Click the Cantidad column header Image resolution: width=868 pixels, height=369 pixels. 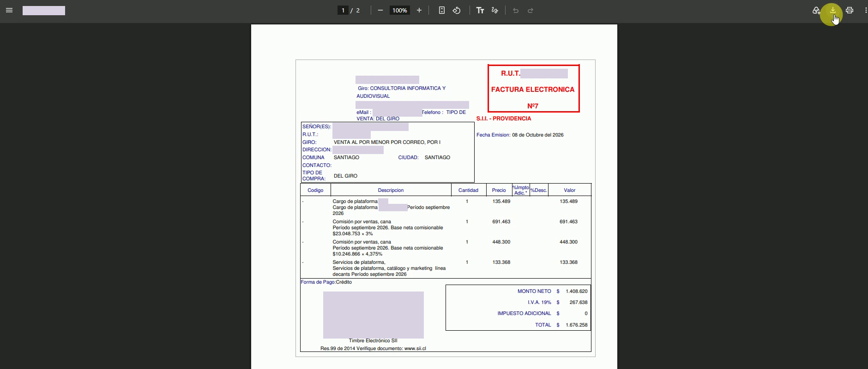[x=468, y=190]
